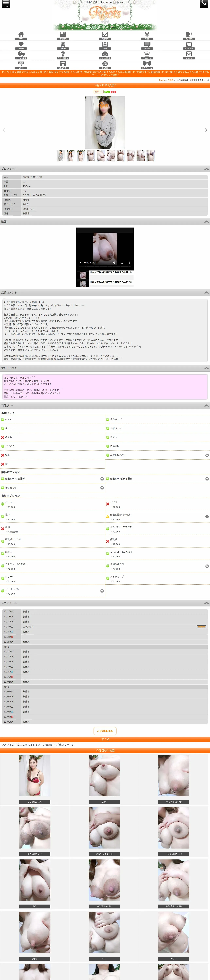This screenshot has height=980, width=210.
Task: Open the アンケート icon
Action: click(x=189, y=46)
